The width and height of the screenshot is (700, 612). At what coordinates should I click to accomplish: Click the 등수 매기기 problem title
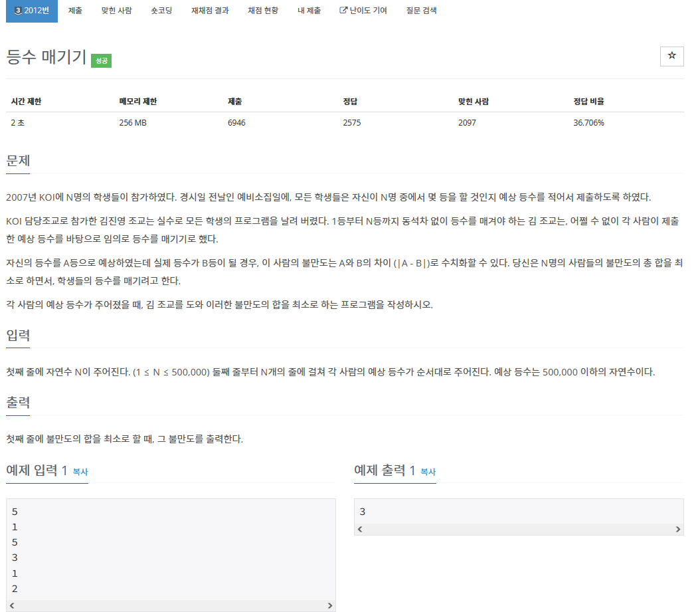point(46,56)
